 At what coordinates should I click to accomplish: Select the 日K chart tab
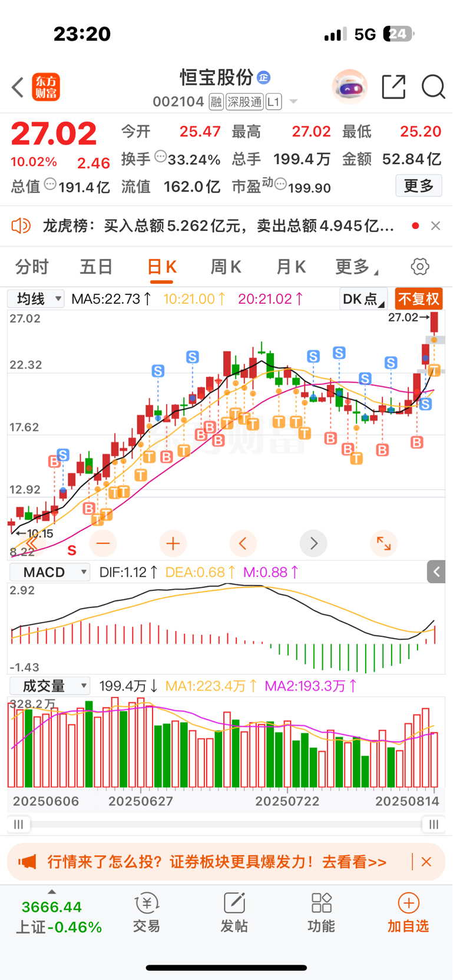pos(161,267)
